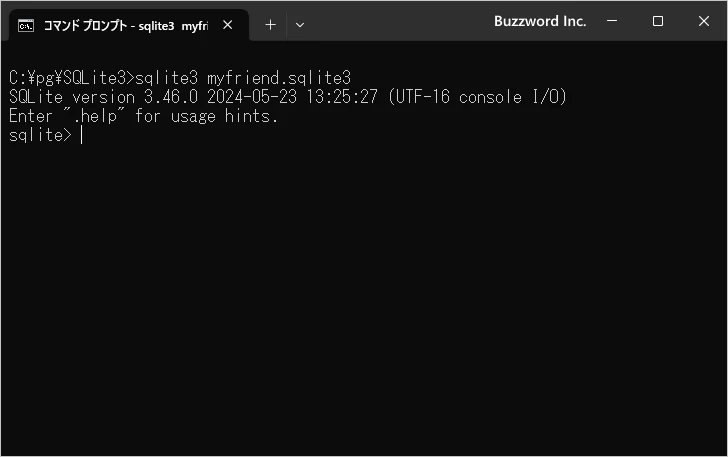Open a new tab with the plus button
728x457 pixels.
click(270, 25)
